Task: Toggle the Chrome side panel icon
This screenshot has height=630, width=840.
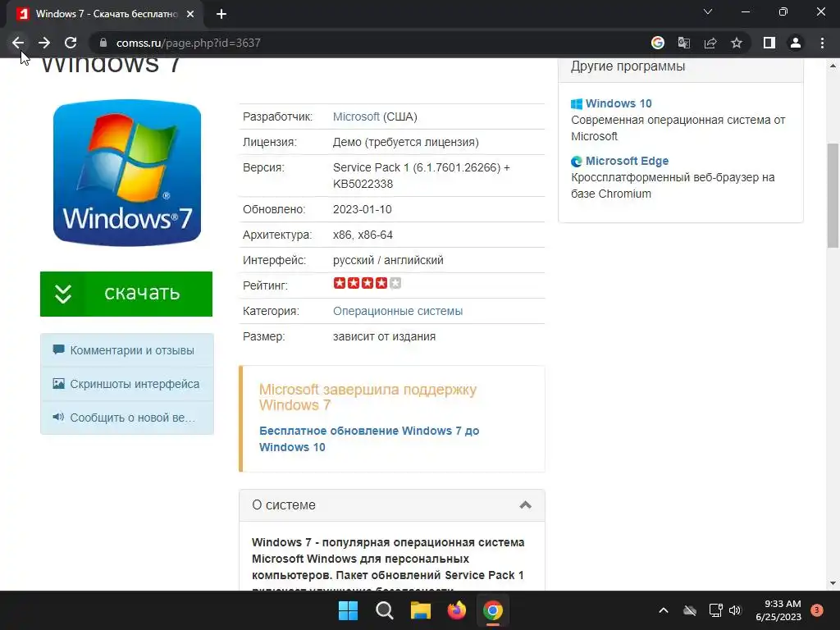Action: tap(769, 43)
